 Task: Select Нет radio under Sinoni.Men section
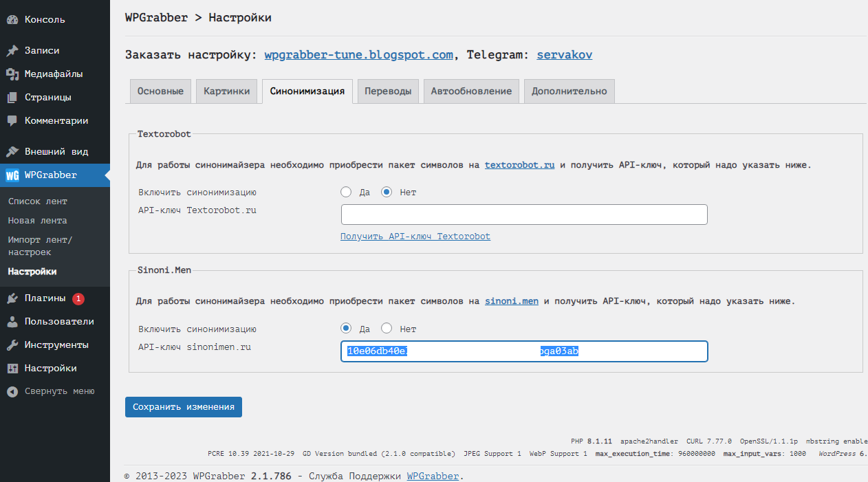[387, 329]
